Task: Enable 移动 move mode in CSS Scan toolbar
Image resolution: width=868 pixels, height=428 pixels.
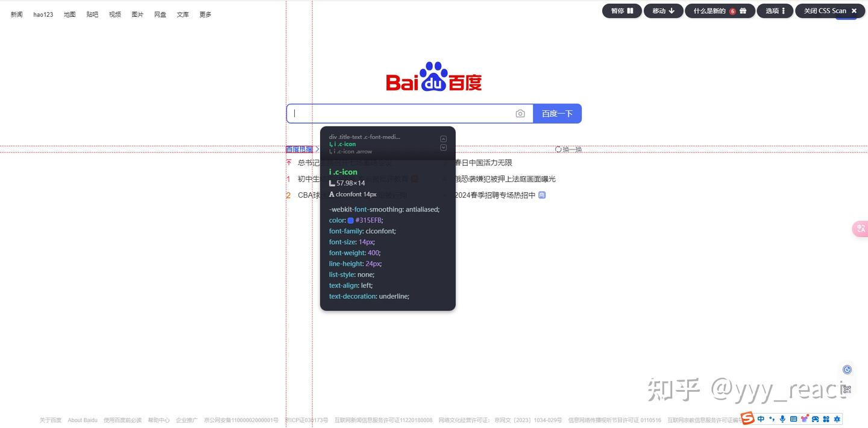Action: tap(663, 10)
